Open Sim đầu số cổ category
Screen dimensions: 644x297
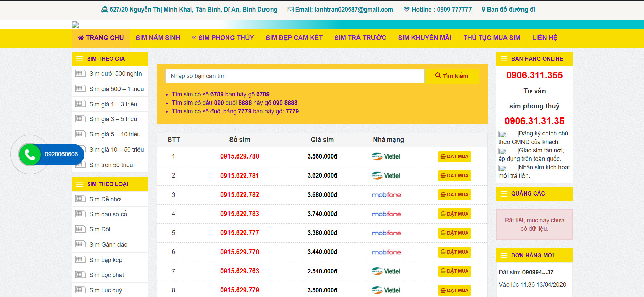click(x=108, y=214)
